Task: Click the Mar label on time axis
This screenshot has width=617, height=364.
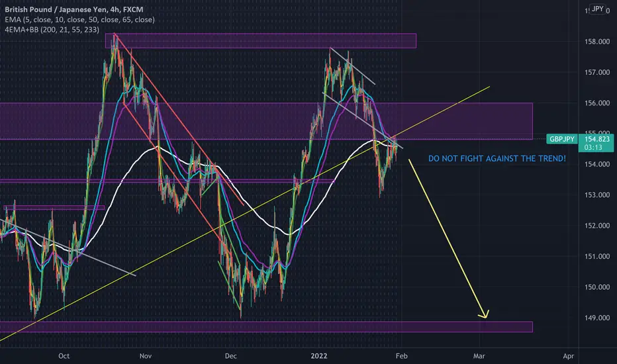Action: (479, 356)
